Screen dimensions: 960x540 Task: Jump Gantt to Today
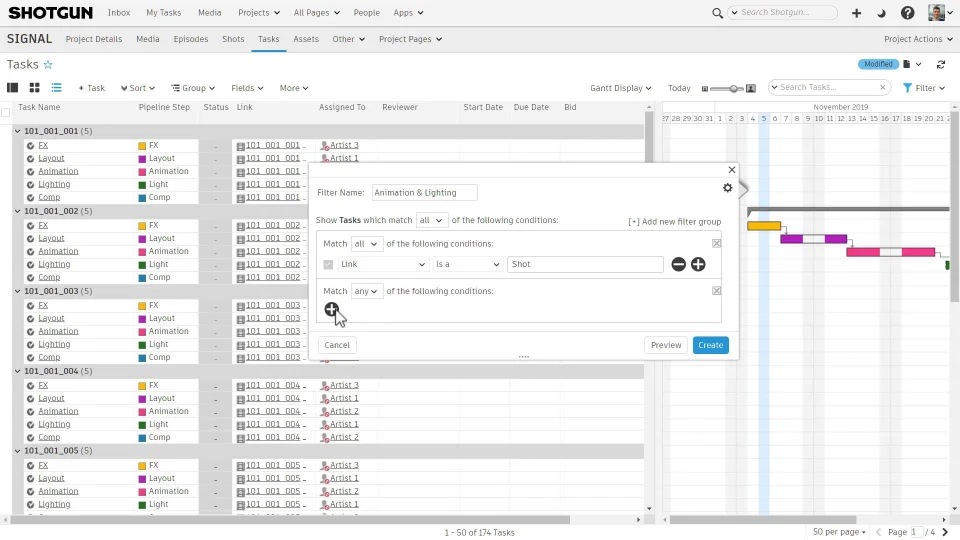pos(679,88)
